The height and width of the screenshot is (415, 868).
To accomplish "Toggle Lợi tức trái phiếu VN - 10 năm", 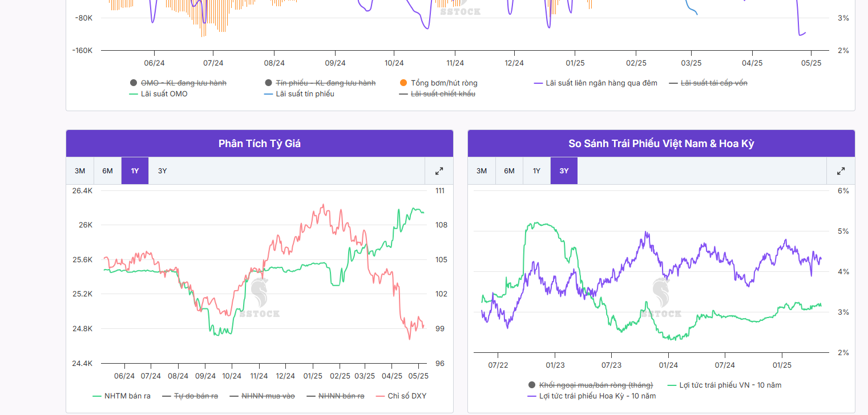I will pos(730,385).
